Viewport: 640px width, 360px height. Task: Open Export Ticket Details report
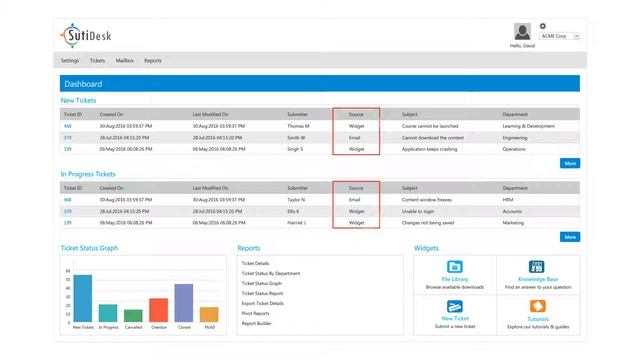tap(262, 303)
